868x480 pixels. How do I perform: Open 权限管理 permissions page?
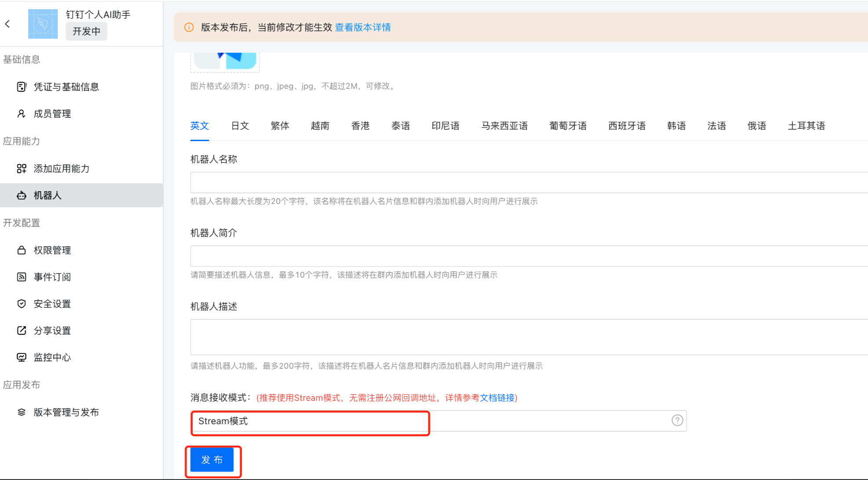(52, 250)
